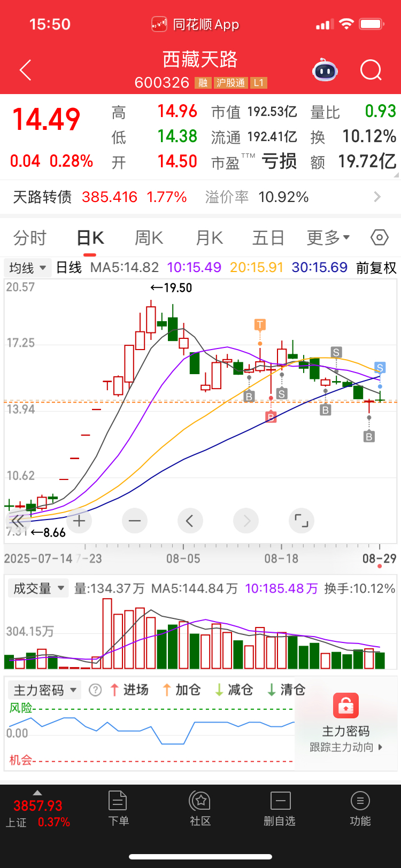Tap the zoom-out minus chart button
The height and width of the screenshot is (868, 401).
click(x=135, y=521)
